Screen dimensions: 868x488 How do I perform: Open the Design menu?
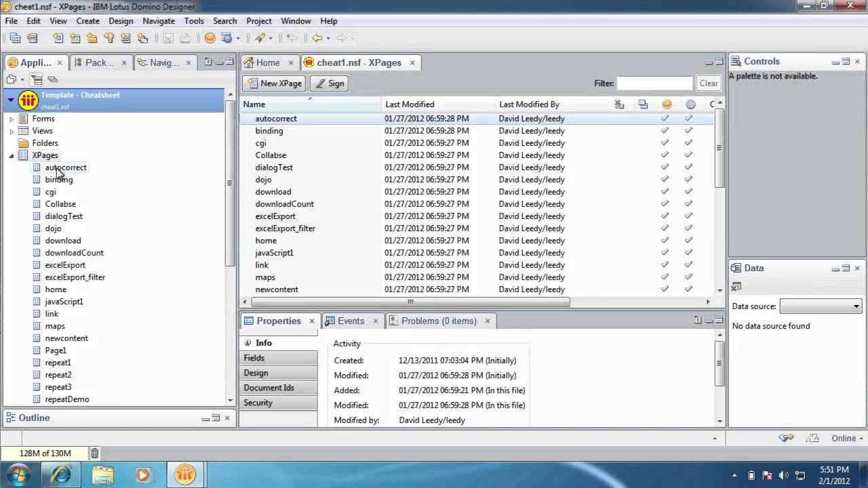click(x=121, y=21)
